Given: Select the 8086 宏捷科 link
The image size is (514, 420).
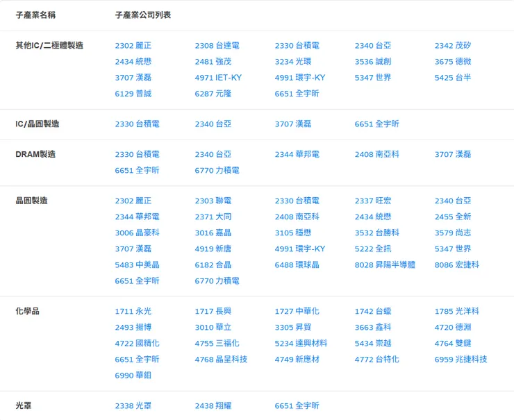Looking at the screenshot, I should pyautogui.click(x=456, y=265).
